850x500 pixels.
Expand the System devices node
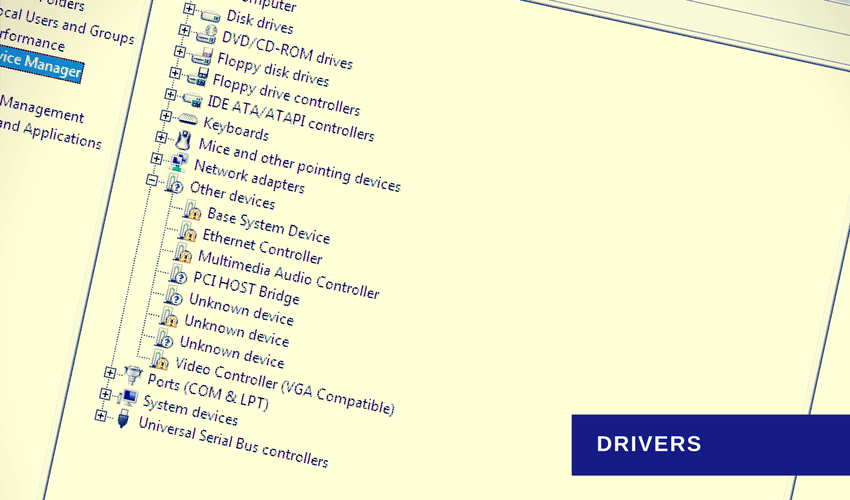coord(104,394)
